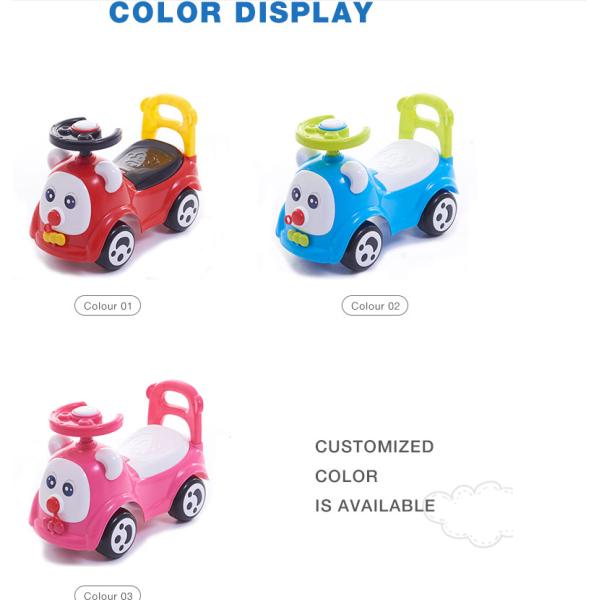
Task: Click the front wheel of the red car
Action: [117, 248]
